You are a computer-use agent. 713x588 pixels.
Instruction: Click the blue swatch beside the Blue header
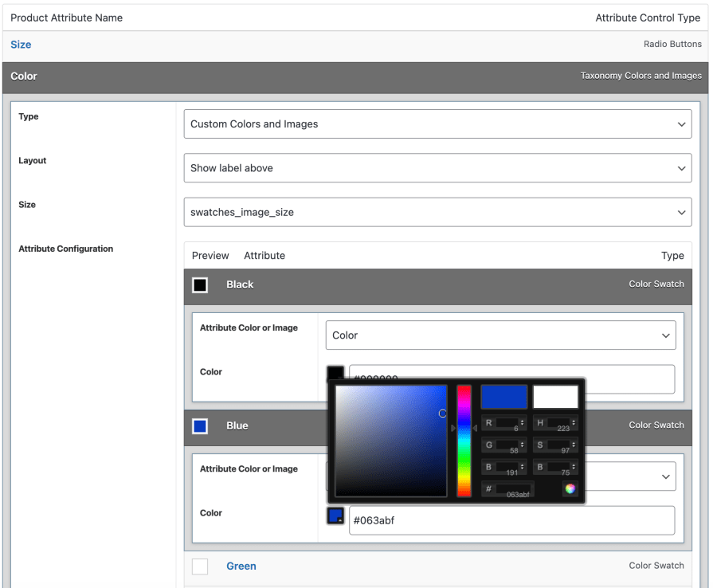pos(200,425)
